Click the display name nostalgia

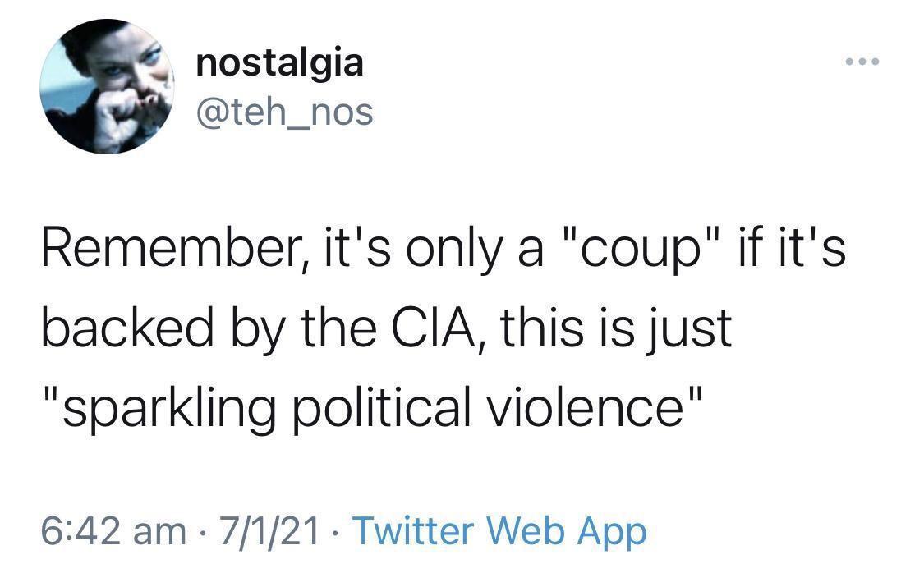[279, 64]
